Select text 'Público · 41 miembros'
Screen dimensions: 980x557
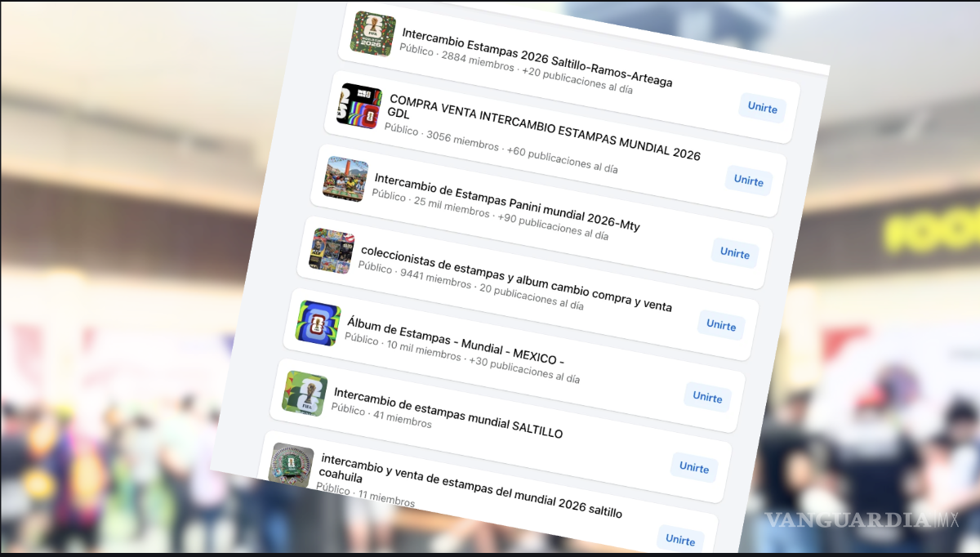381,416
